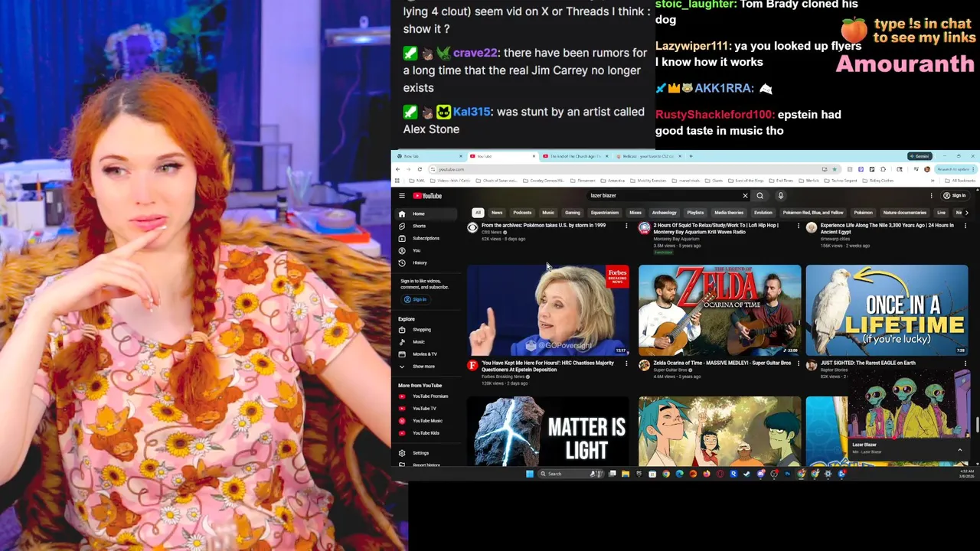Select the Gaming filter chip
This screenshot has height=551, width=980.
pos(572,213)
